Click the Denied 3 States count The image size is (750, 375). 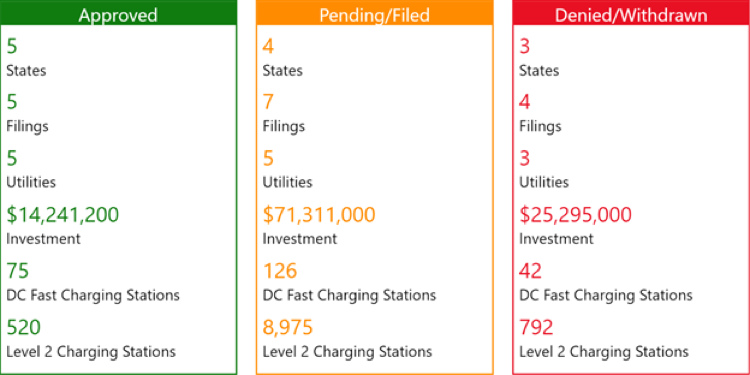click(525, 47)
